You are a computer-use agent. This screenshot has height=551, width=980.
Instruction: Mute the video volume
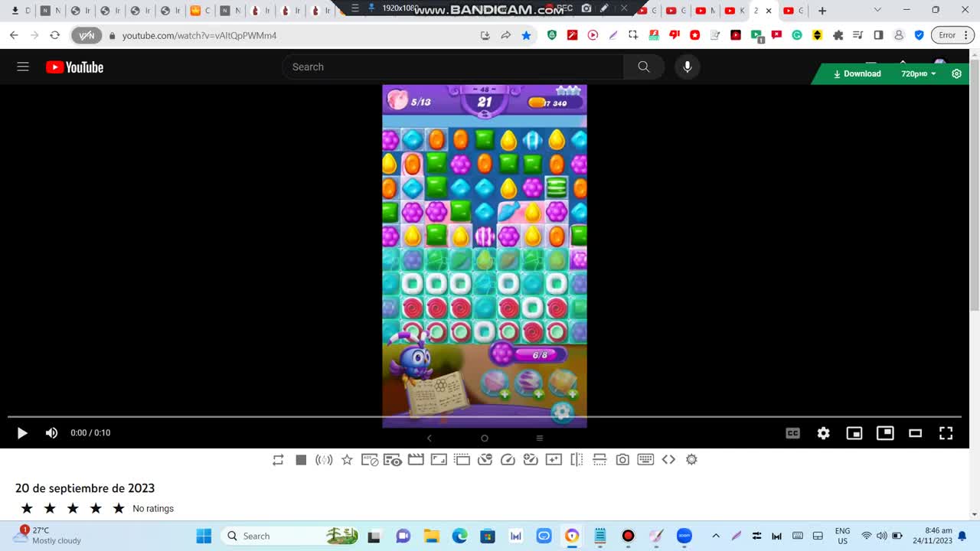pos(51,433)
